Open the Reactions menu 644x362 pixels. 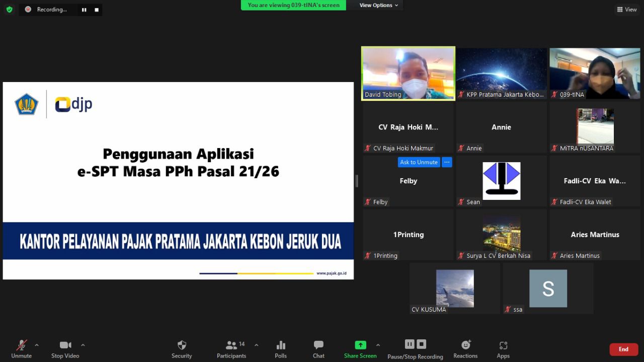coord(465,345)
